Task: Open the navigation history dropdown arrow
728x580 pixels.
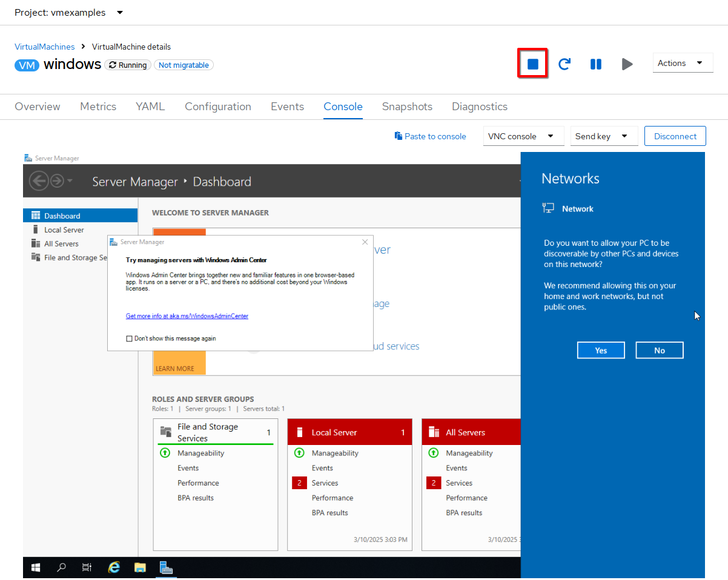Action: click(70, 181)
